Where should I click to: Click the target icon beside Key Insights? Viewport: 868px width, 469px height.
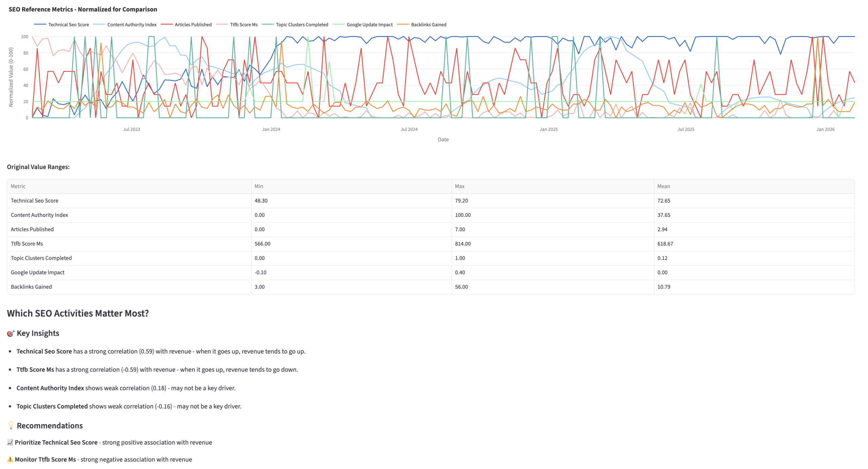pyautogui.click(x=11, y=333)
